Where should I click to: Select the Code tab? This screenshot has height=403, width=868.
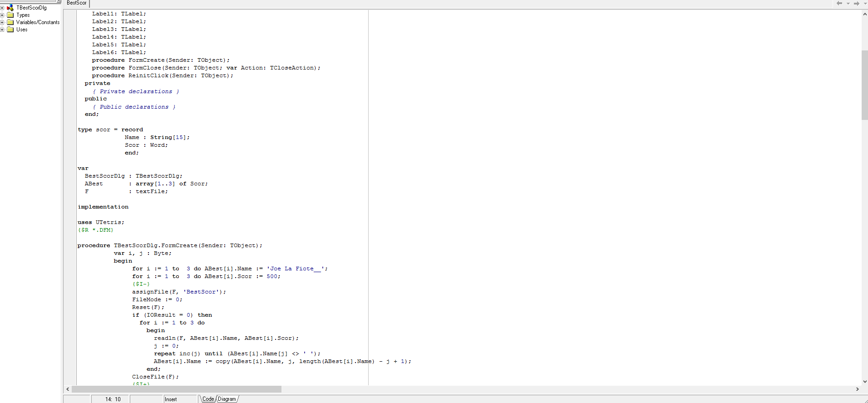[x=208, y=399]
